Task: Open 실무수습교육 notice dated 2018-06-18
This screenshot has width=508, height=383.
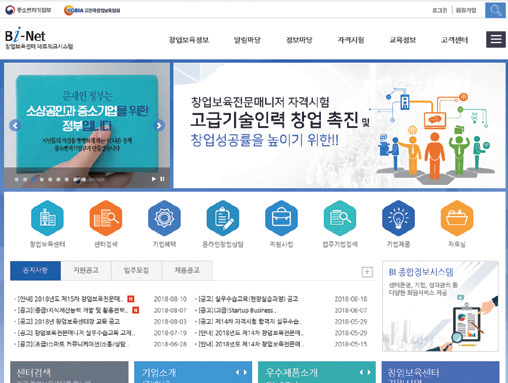Action: [248, 299]
